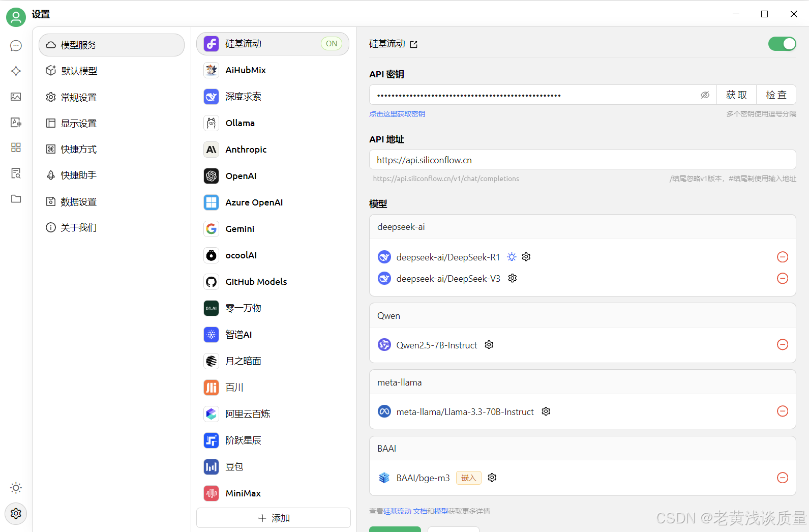Select 豆包 provider
Image resolution: width=809 pixels, height=532 pixels.
pos(273,467)
